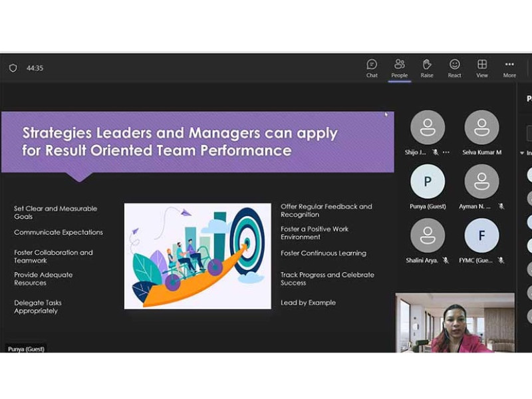Click 'Delegate Tasks Appropriately' text
Screen dimensions: 532x399
(38, 307)
